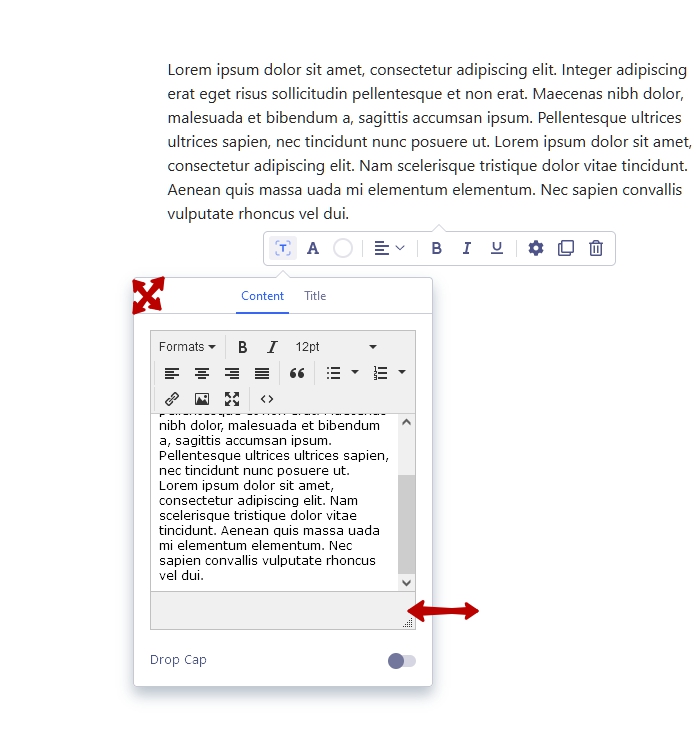Insert a link using the chain icon
This screenshot has height=753, width=696.
(x=172, y=399)
